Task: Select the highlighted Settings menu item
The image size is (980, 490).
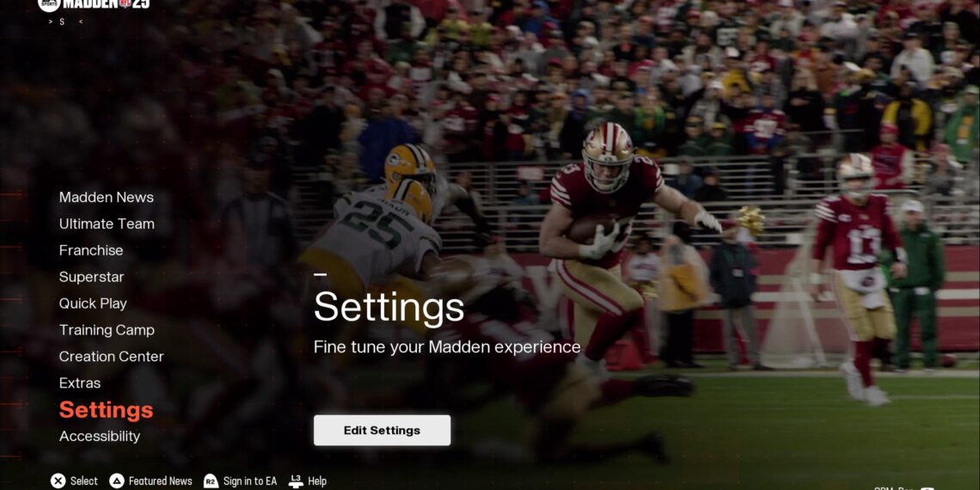Action: tap(107, 410)
